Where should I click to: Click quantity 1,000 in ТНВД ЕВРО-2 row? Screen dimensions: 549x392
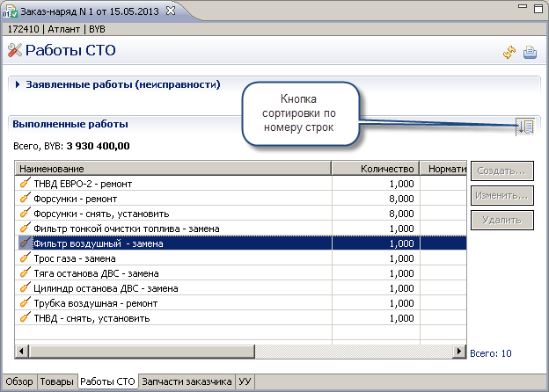[x=401, y=184]
